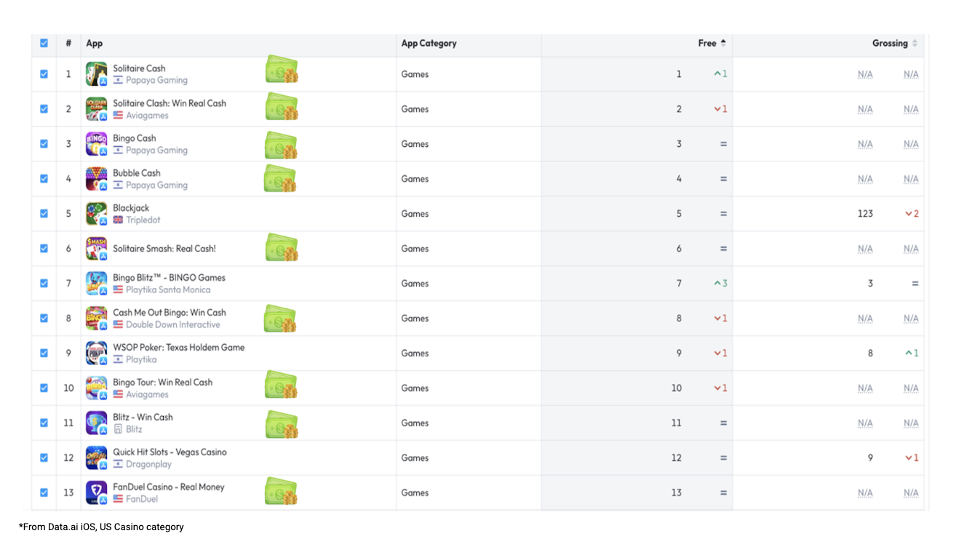This screenshot has height=560, width=962.
Task: Click the Games category in the Blackjack row
Action: [x=415, y=214]
